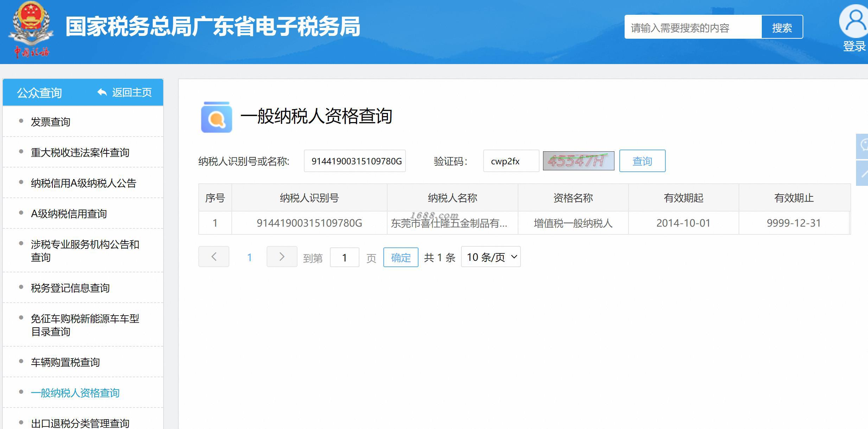Go to previous page with left chevron
This screenshot has height=429, width=868.
[x=214, y=257]
